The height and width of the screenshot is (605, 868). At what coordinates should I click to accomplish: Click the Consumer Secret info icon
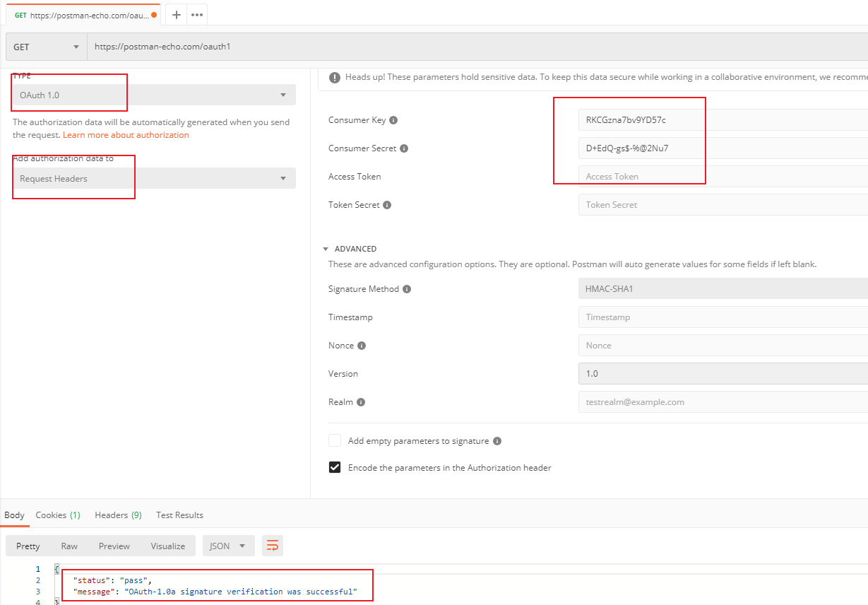(x=404, y=148)
